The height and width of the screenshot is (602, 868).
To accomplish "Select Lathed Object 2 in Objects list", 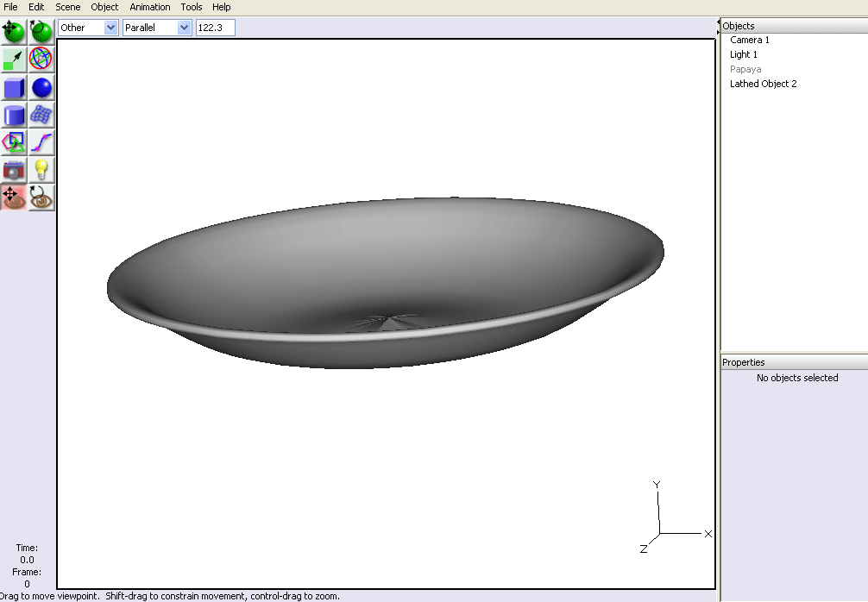I will 763,84.
